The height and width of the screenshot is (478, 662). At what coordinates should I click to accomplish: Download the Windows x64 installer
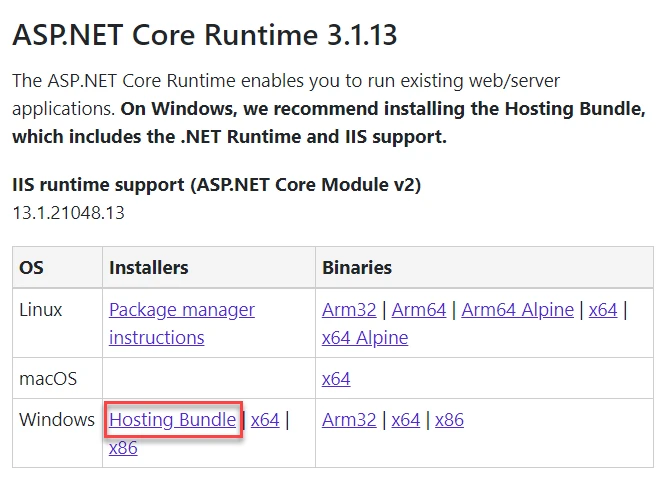[265, 420]
